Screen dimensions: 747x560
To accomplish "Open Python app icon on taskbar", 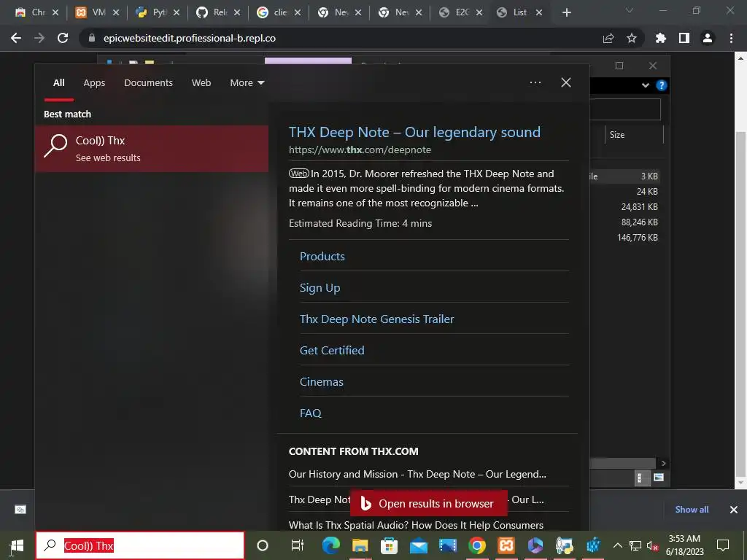I will pos(565,545).
